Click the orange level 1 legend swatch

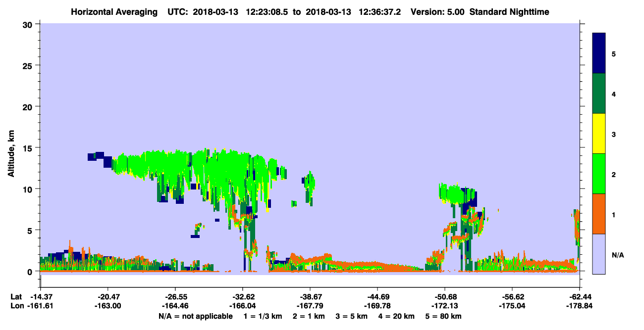pyautogui.click(x=599, y=214)
